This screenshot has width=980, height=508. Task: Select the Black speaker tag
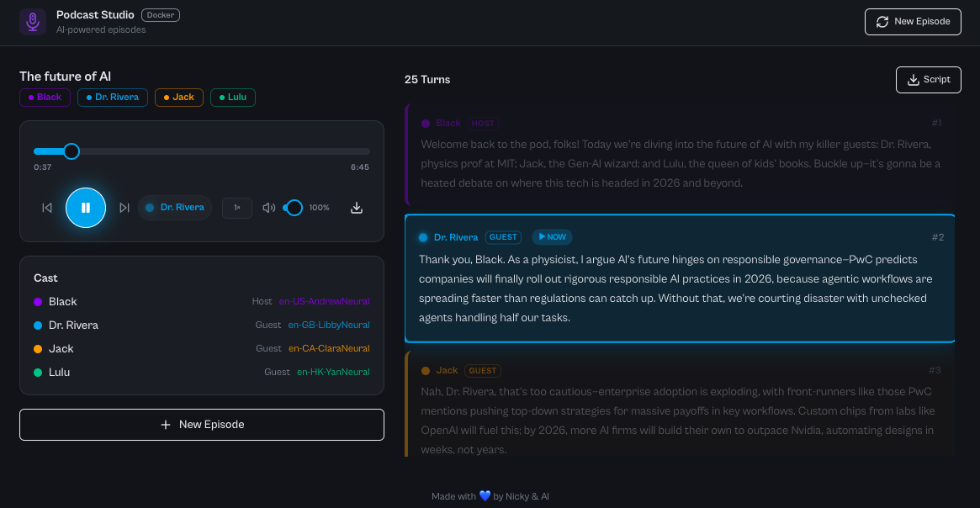45,98
